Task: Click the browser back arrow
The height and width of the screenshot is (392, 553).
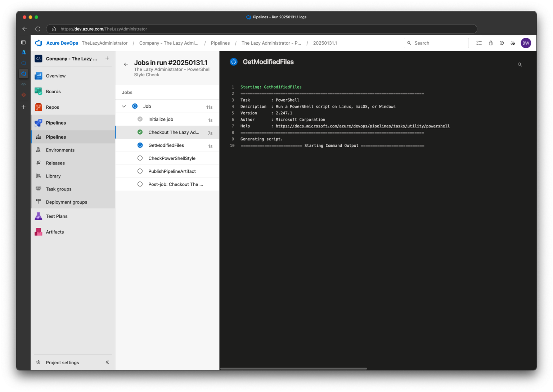Action: (x=24, y=29)
